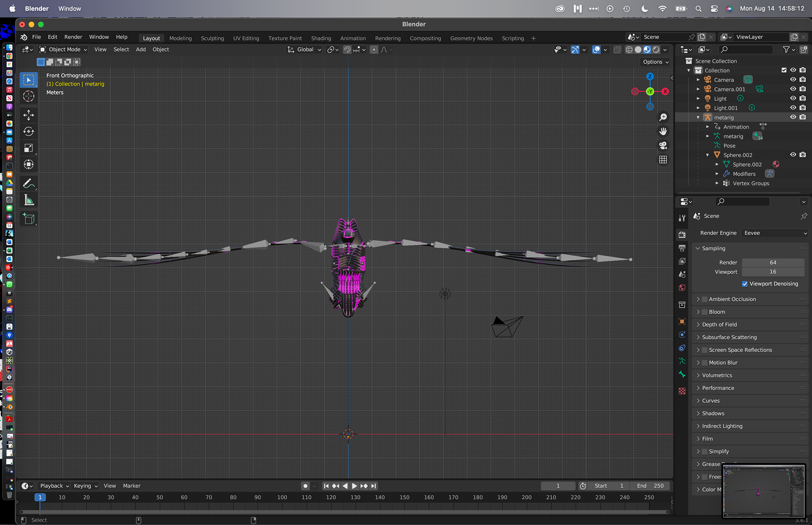Select the Transform tool
The width and height of the screenshot is (812, 525).
pos(29,165)
